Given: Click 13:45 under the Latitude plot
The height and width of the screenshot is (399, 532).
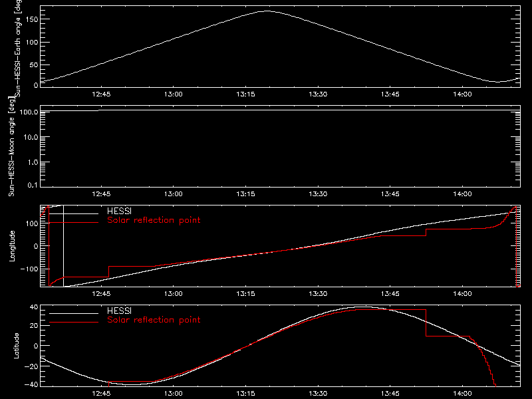Looking at the screenshot, I should tap(390, 394).
